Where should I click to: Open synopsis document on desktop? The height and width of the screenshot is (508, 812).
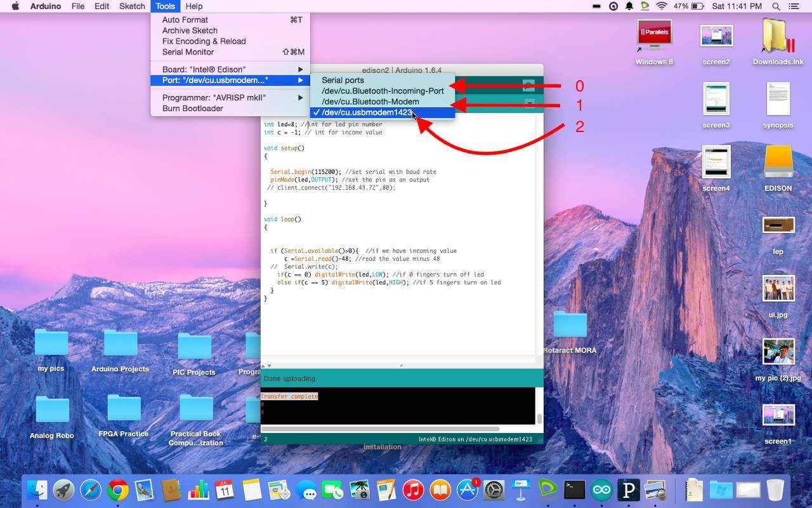pos(778,105)
